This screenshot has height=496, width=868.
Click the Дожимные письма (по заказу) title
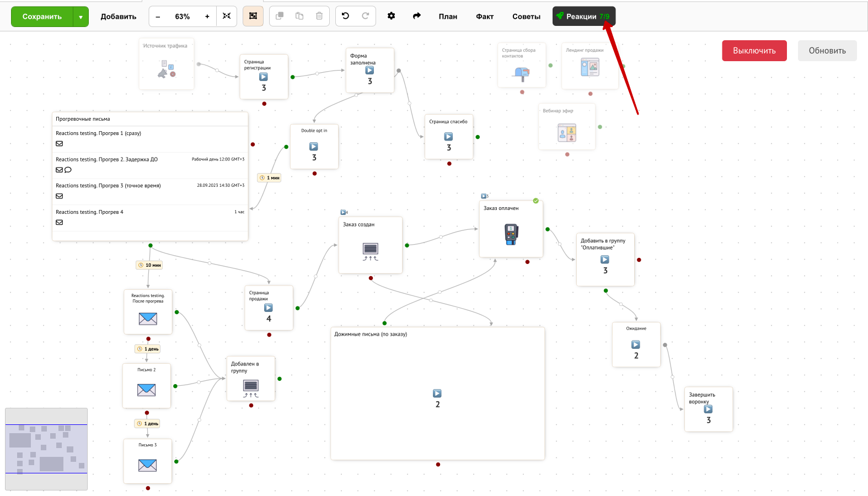click(371, 334)
